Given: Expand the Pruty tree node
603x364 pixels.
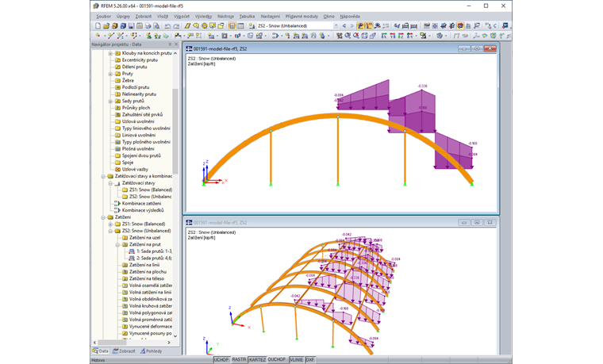Looking at the screenshot, I should (110, 74).
